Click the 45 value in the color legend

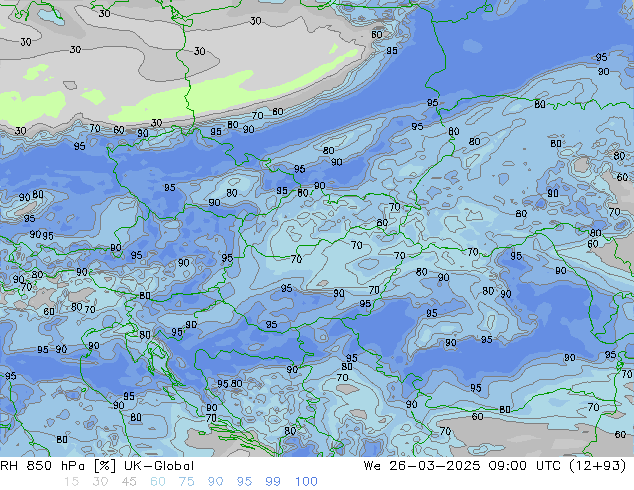(x=129, y=482)
